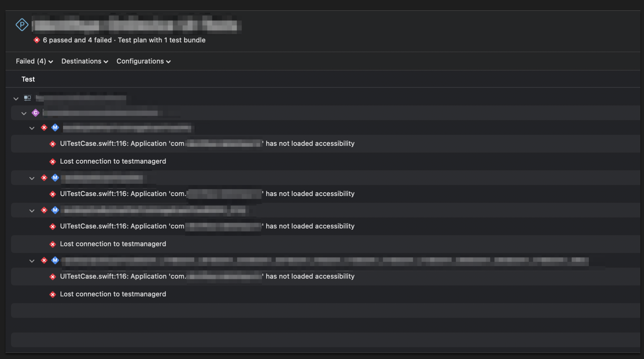
Task: Select second test's UITestCase.swift:116 accessibility error
Action: (325, 194)
